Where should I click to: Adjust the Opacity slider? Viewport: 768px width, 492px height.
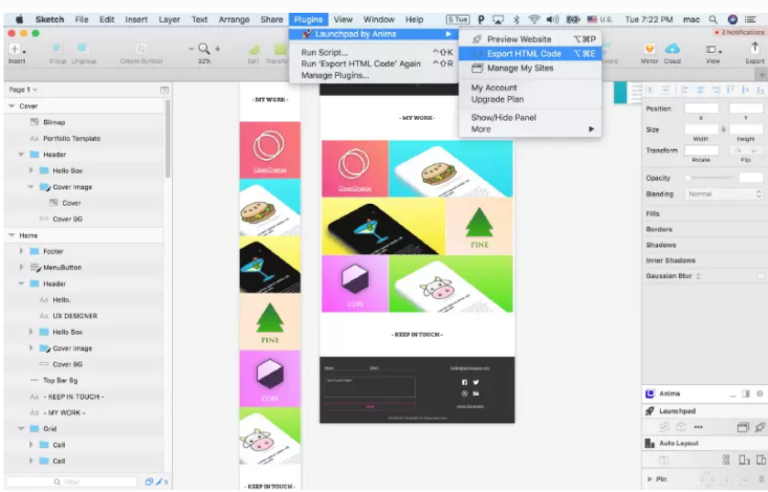coord(709,178)
